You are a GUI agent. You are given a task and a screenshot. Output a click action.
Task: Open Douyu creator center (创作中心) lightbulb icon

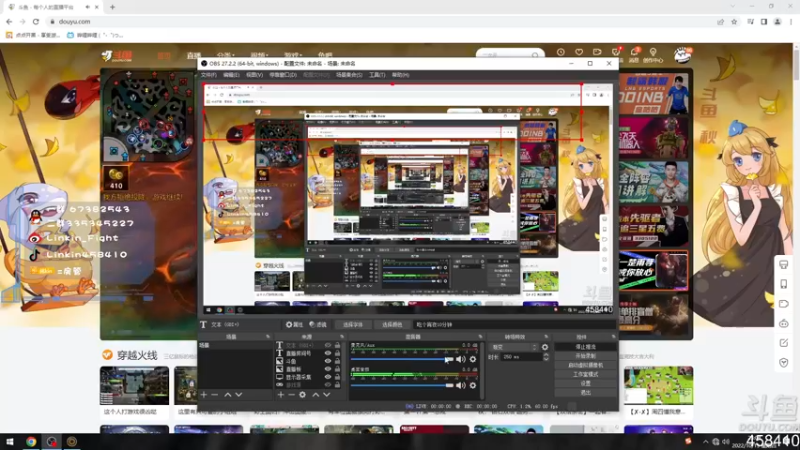[x=653, y=52]
